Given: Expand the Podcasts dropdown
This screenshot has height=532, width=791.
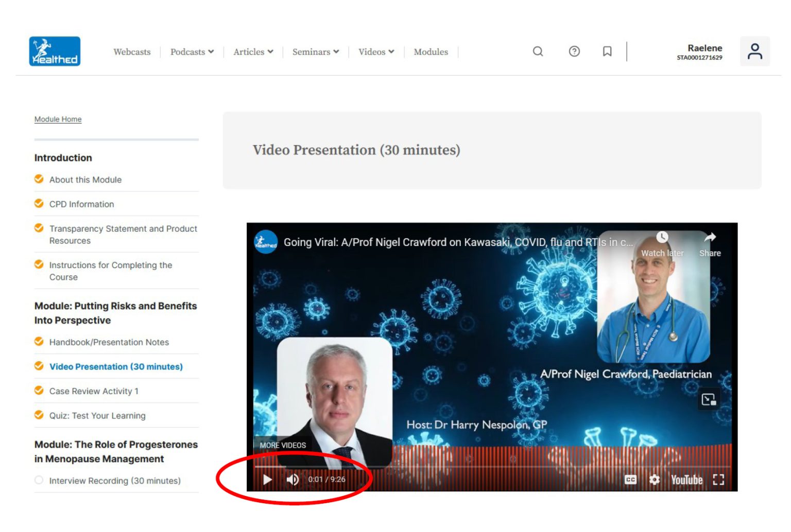Looking at the screenshot, I should click(x=192, y=52).
